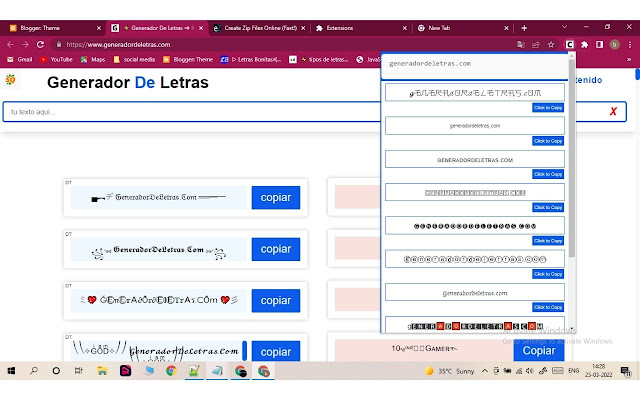
Task: Click to Copy the Fraktur generadordeletras.com style
Action: pyautogui.click(x=548, y=307)
